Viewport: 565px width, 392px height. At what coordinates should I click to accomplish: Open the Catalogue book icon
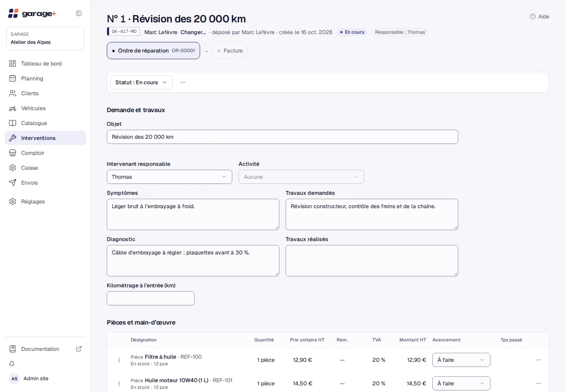point(13,123)
